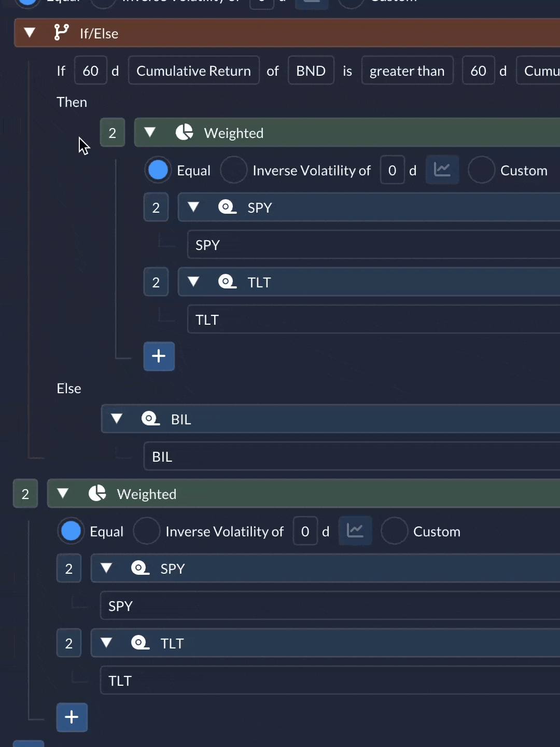Open the BND ticker selector in the If condition
Viewport: 560px width, 747px height.
coord(311,71)
